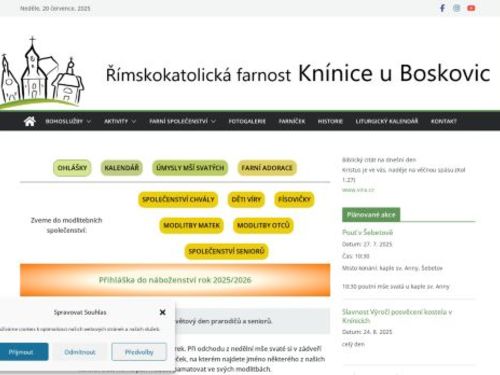Screen dimensions: 500x375
Task: Open the www.vira.cz link
Action: 358,190
